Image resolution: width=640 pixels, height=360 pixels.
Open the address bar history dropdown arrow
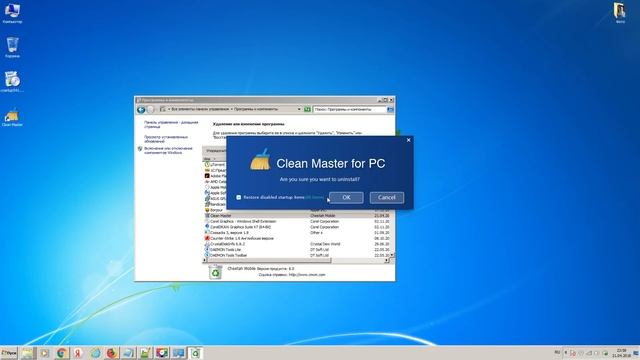click(299, 109)
